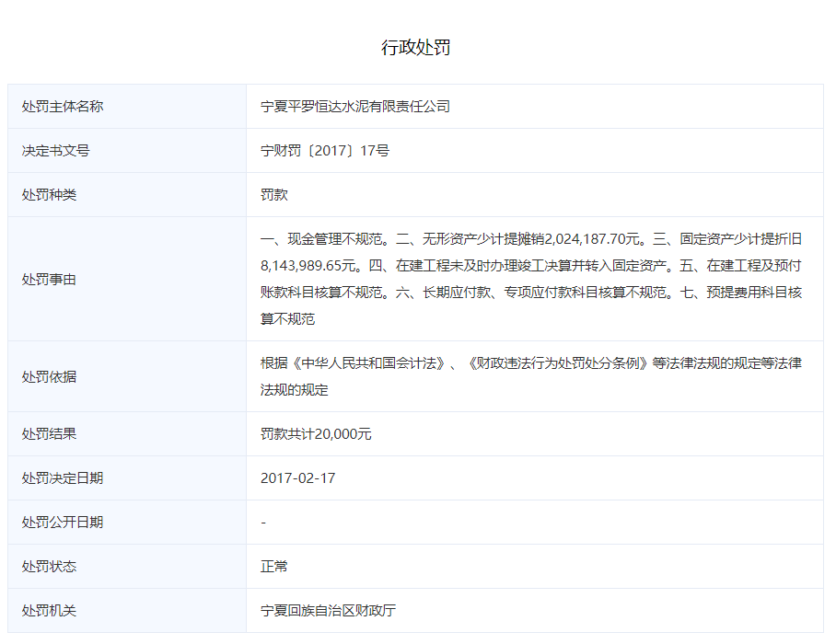Select the 罚款共计20,000元 result value
This screenshot has width=836, height=644.
(316, 434)
